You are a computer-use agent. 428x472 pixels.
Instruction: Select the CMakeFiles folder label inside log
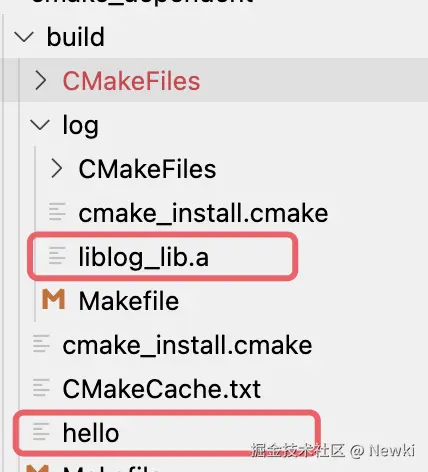point(147,169)
